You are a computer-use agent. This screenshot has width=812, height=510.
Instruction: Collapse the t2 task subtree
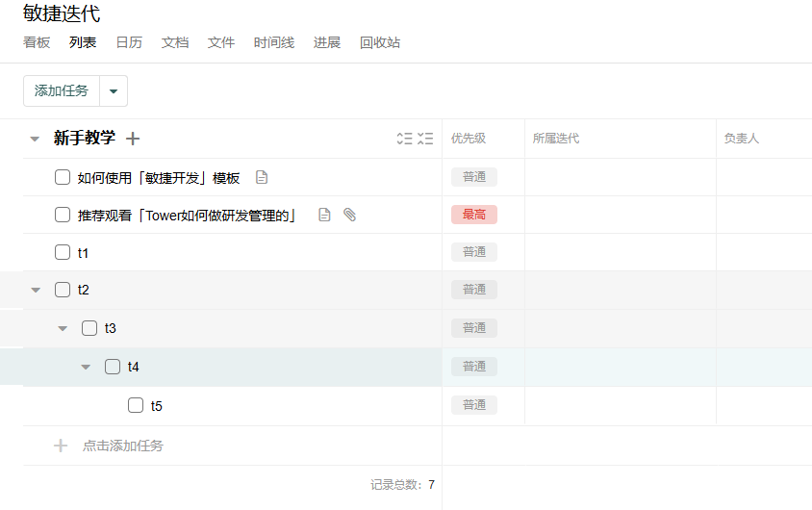36,290
